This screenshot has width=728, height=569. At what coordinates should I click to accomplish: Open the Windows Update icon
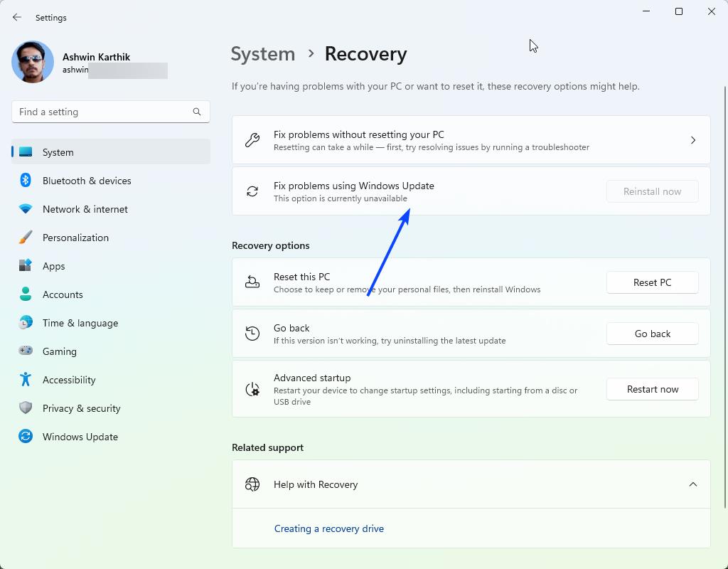[x=25, y=437]
